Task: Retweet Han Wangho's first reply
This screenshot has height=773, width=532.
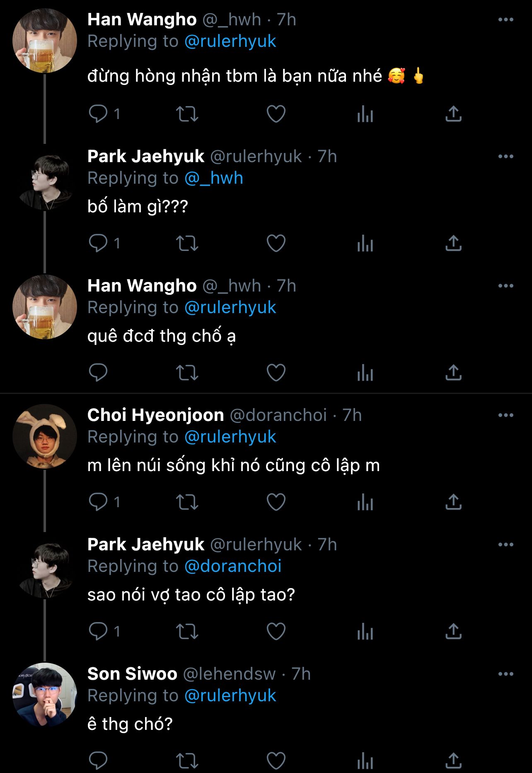Action: click(x=187, y=114)
